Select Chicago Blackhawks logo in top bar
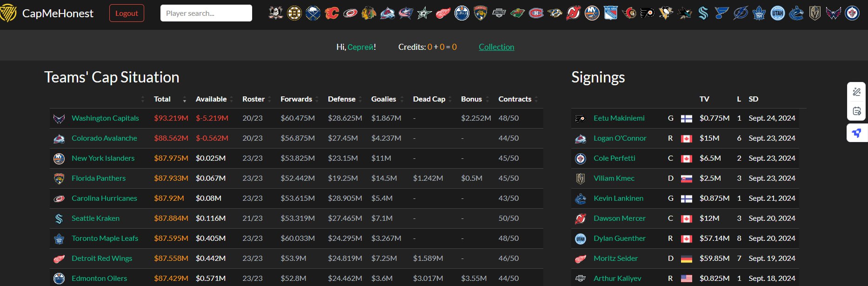Viewport: 868px width, 286px height. click(369, 13)
